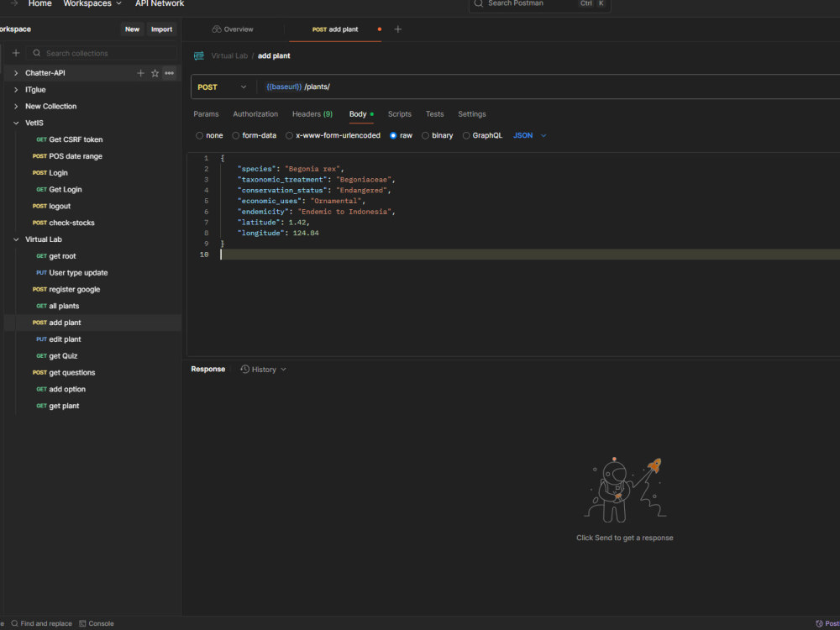Switch to the Overview tab
Image resolution: width=840 pixels, height=630 pixels.
coord(233,29)
